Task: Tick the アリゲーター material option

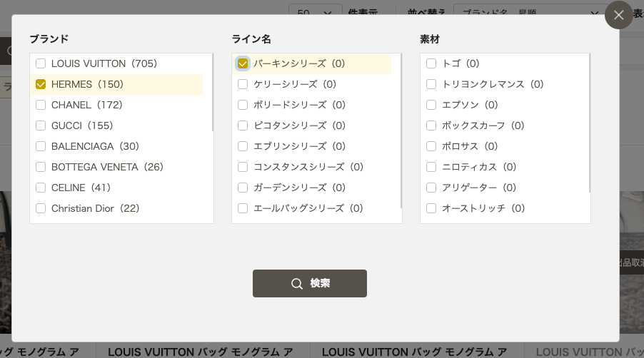Action: pos(431,188)
